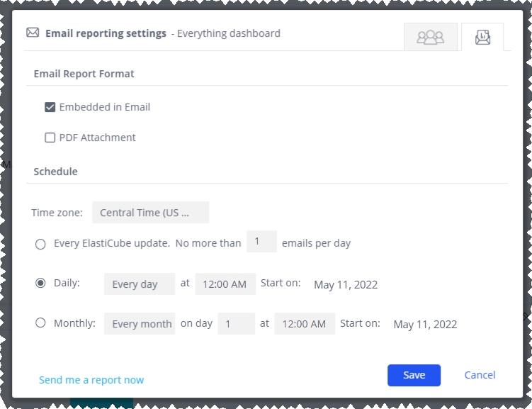The height and width of the screenshot is (409, 532).
Task: Cancel the email reporting settings dialog
Action: pos(480,375)
